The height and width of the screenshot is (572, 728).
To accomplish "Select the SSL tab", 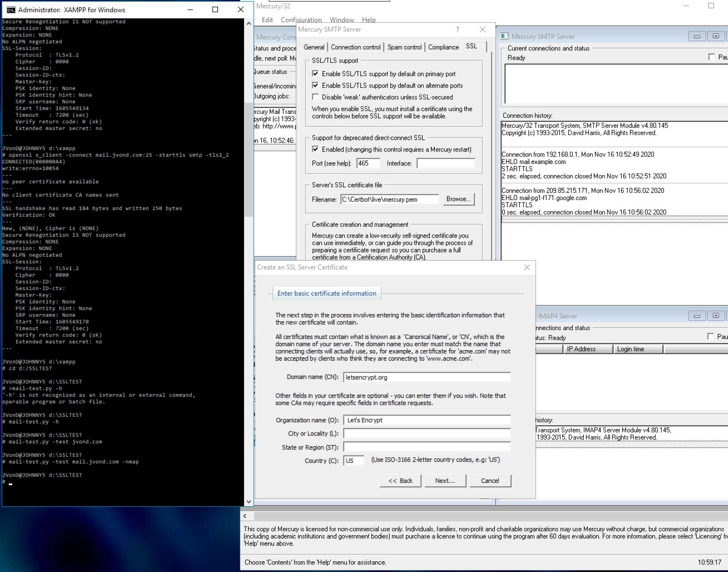I will [471, 46].
